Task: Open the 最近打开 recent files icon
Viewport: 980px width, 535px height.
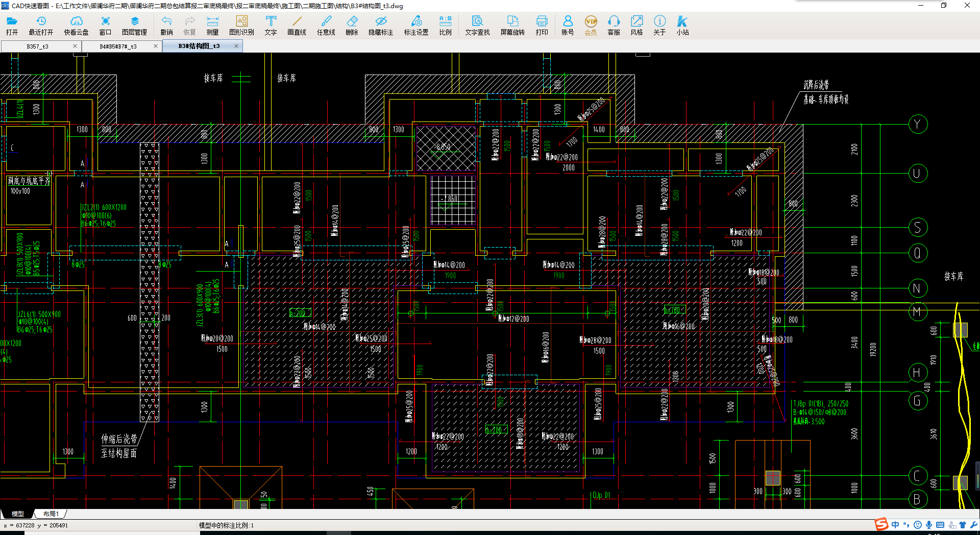Action: [x=41, y=25]
